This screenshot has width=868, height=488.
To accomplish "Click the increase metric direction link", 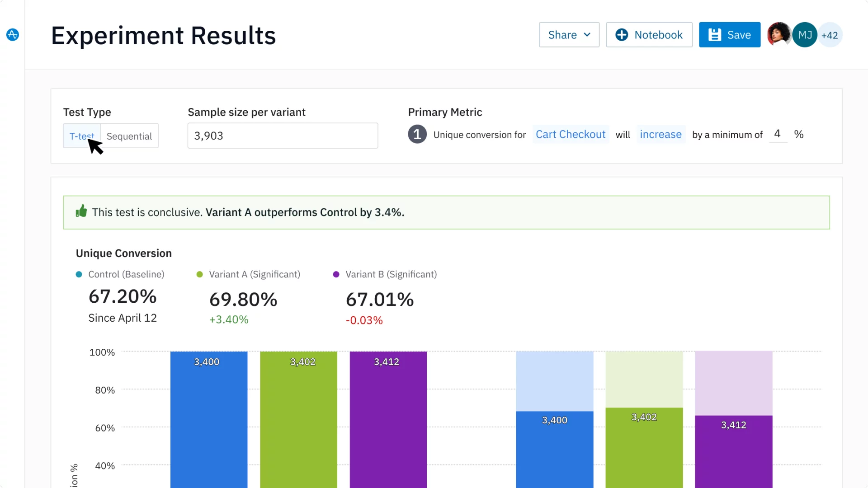I will pyautogui.click(x=660, y=134).
